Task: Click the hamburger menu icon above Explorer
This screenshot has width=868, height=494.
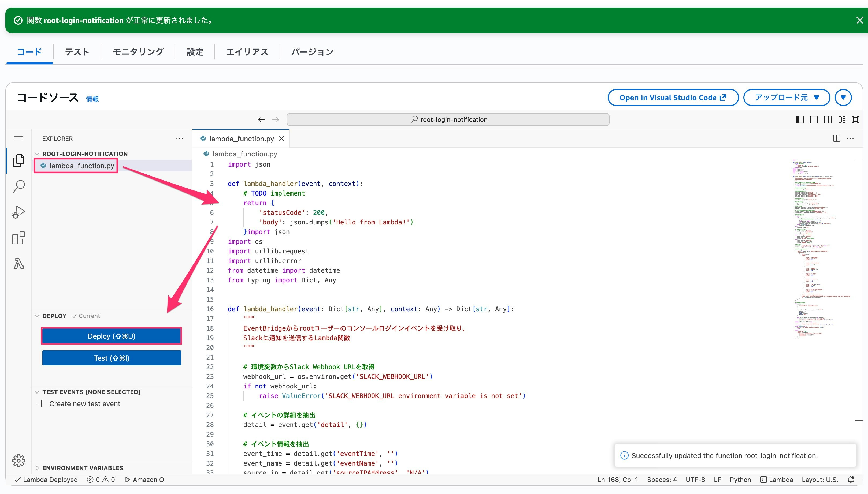Action: pos(19,139)
